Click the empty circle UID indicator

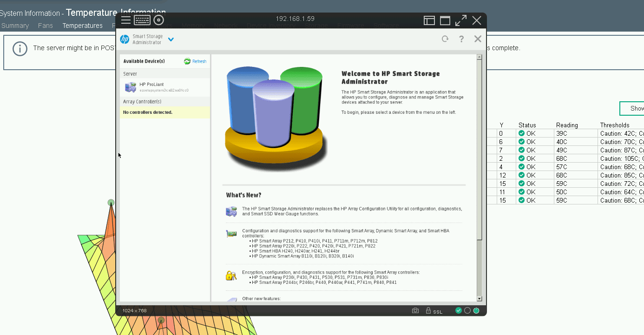[x=467, y=311]
